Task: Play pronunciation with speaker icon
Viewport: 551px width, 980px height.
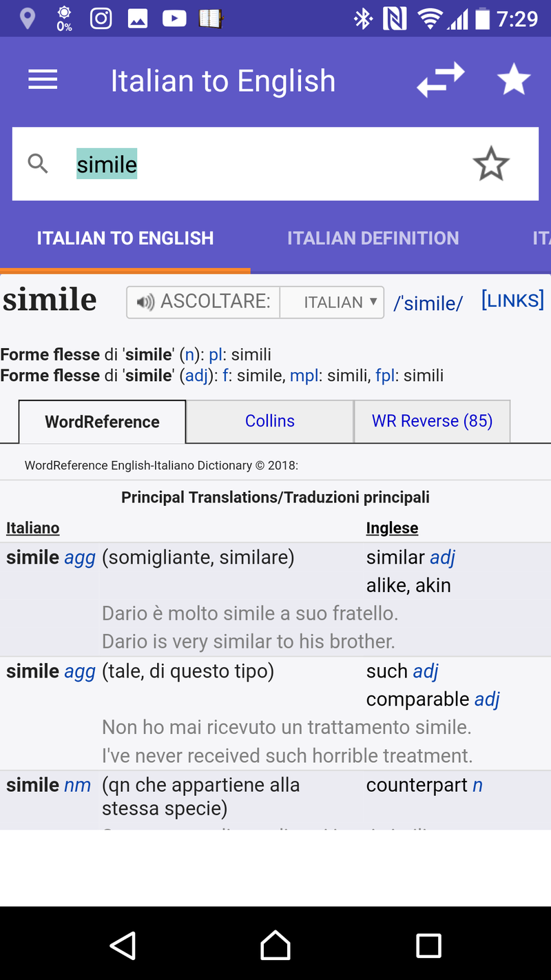Action: tap(145, 303)
